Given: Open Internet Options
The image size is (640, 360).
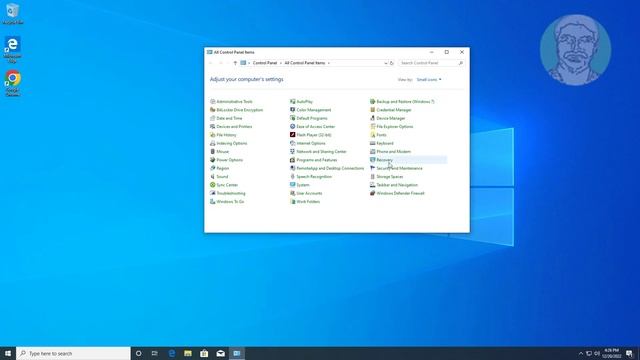Looking at the screenshot, I should pos(308,143).
